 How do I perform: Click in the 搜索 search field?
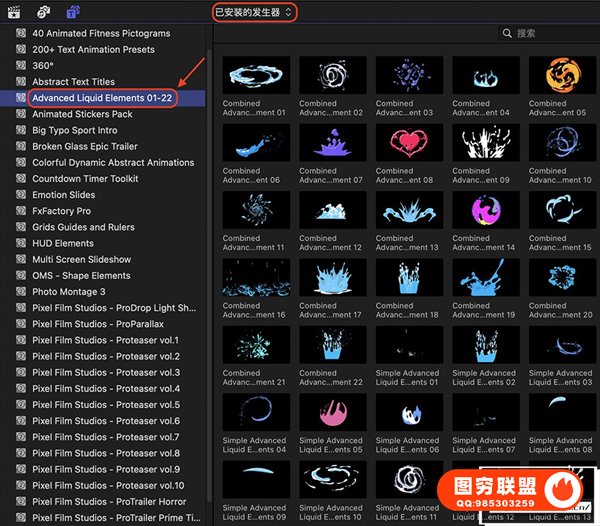pos(550,34)
